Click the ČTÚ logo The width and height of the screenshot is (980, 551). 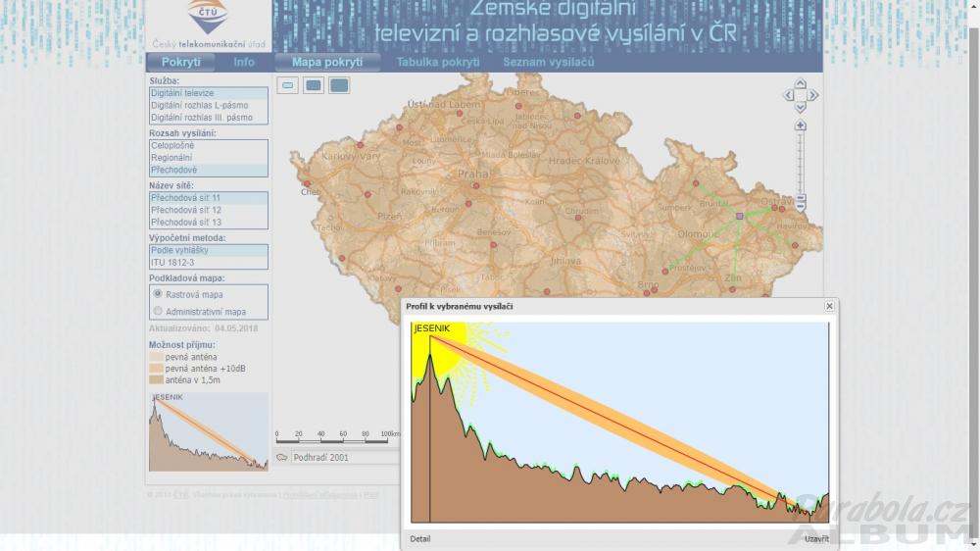pos(208,17)
